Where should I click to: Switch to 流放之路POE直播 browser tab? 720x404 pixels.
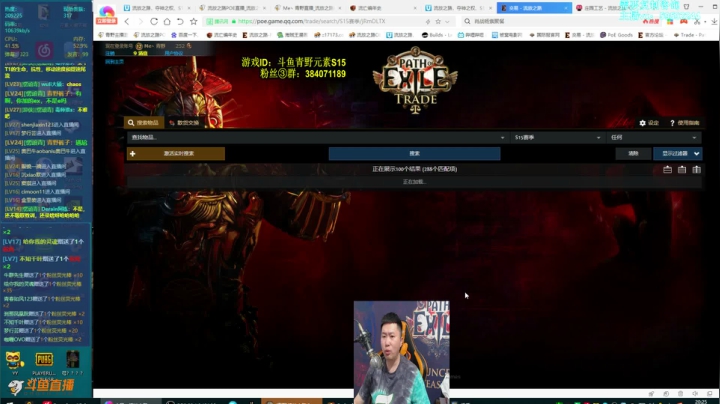tap(232, 8)
